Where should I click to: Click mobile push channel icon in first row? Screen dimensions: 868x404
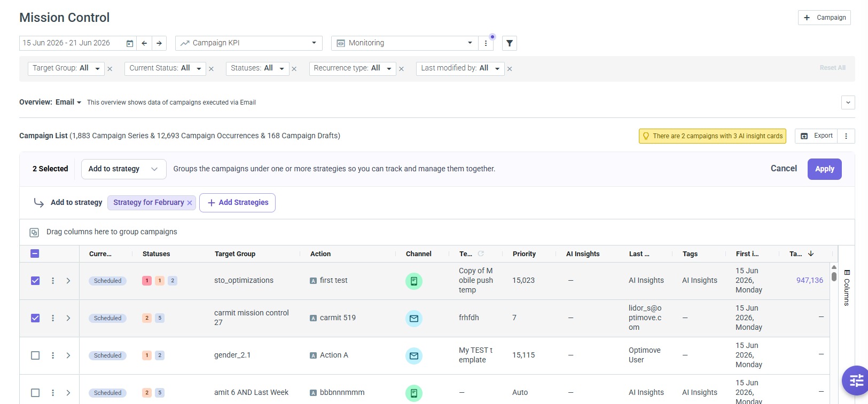click(413, 281)
